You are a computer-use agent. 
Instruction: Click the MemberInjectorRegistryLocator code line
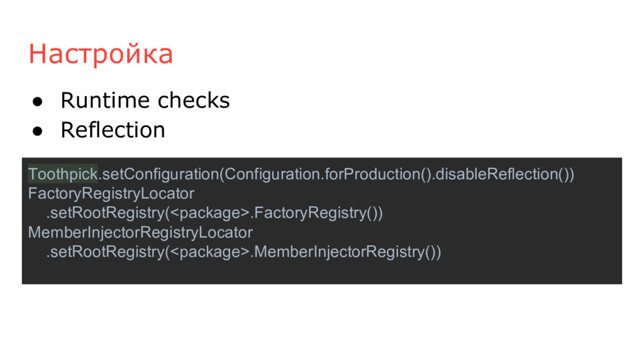(x=140, y=233)
